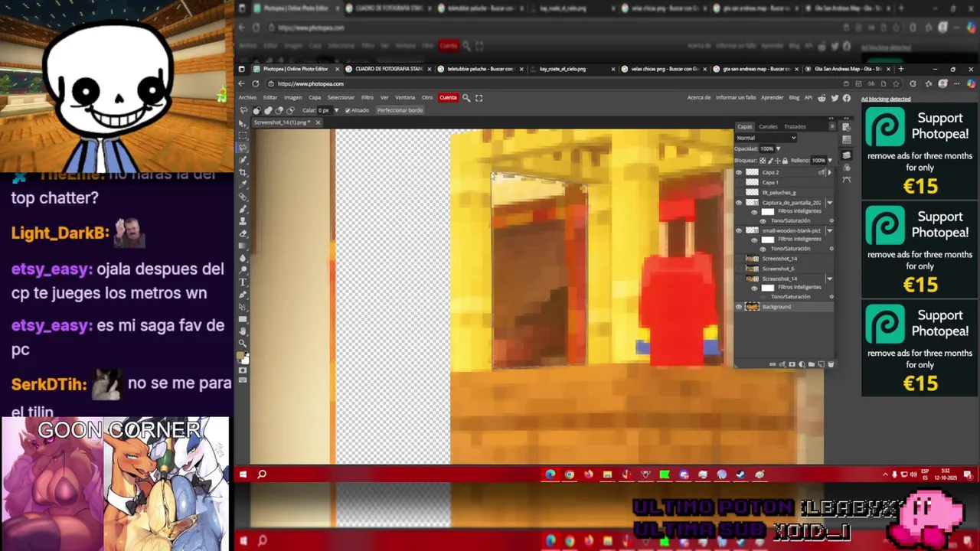This screenshot has width=980, height=551.
Task: Click the add layer mask icon
Action: click(x=792, y=364)
